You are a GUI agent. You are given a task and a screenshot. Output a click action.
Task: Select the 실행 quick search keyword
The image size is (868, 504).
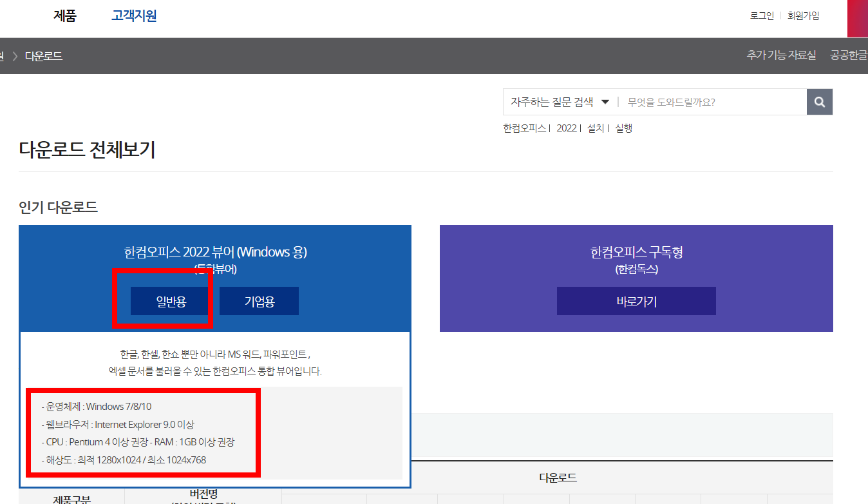(622, 128)
